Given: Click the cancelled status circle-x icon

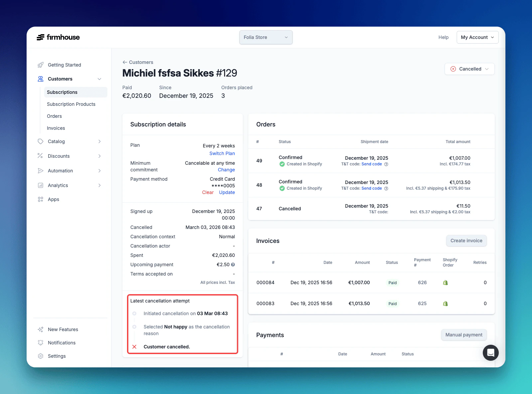Looking at the screenshot, I should (453, 69).
